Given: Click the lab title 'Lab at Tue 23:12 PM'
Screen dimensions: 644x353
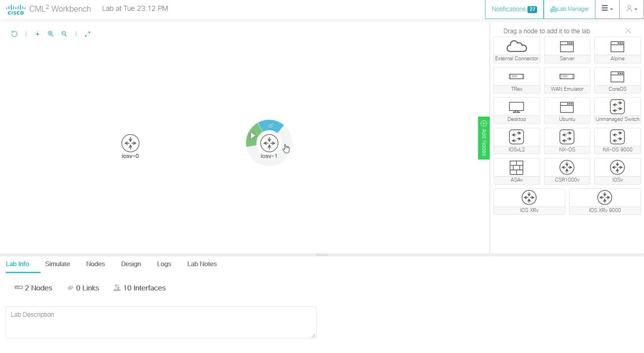Looking at the screenshot, I should pyautogui.click(x=135, y=8).
